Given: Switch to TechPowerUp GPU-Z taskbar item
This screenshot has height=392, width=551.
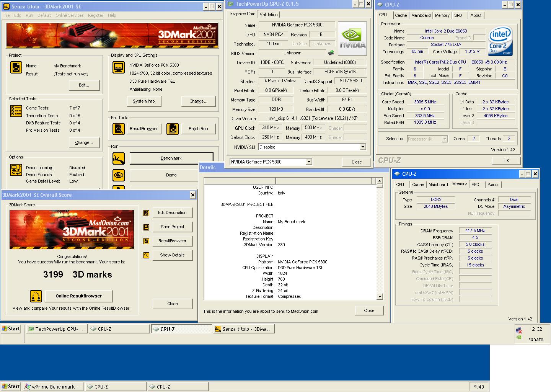Looking at the screenshot, I should tap(56, 329).
